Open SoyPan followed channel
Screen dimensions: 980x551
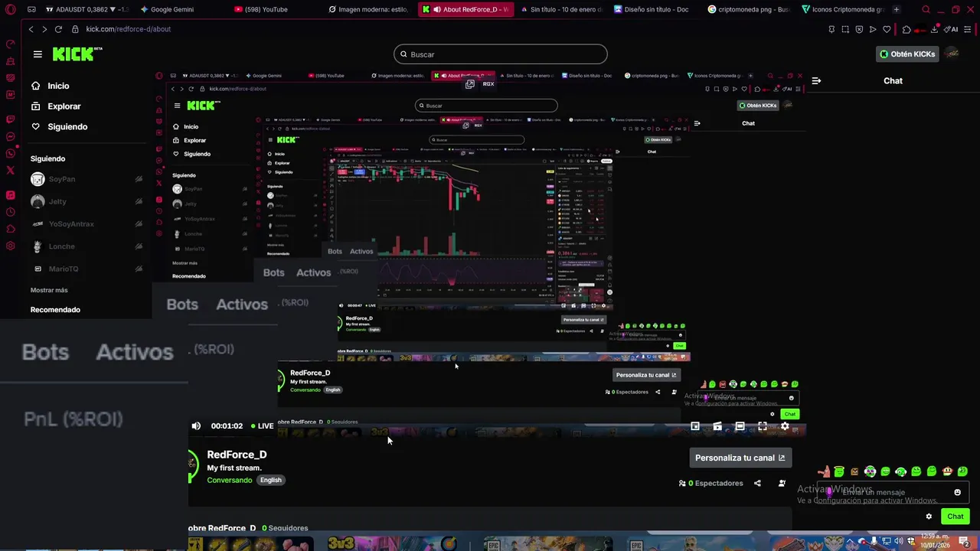pos(87,179)
